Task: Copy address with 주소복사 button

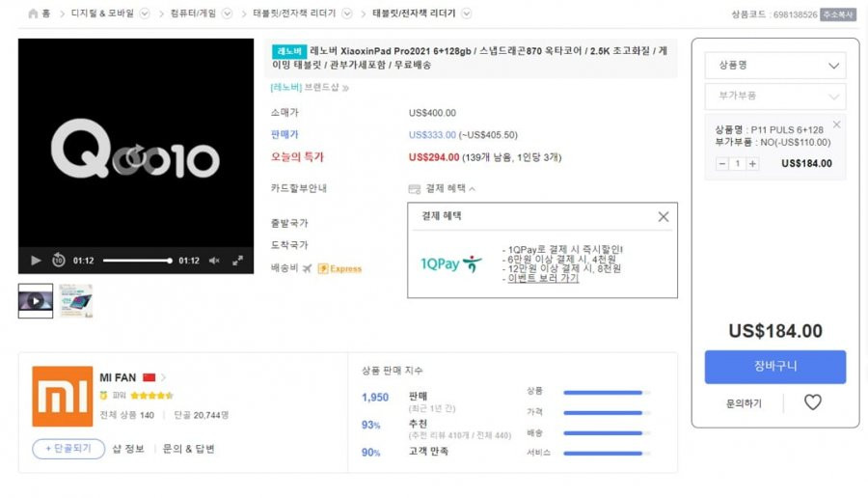Action: (x=838, y=14)
